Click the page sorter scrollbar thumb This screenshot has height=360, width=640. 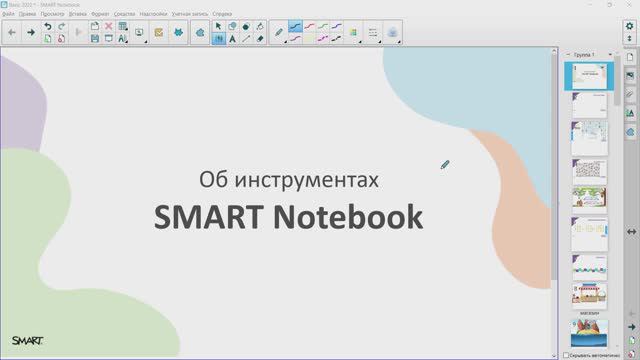(x=617, y=81)
